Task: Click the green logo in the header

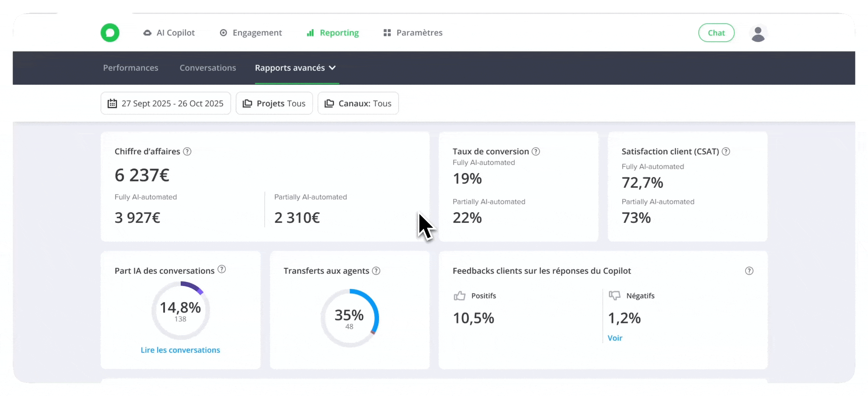Action: click(110, 33)
